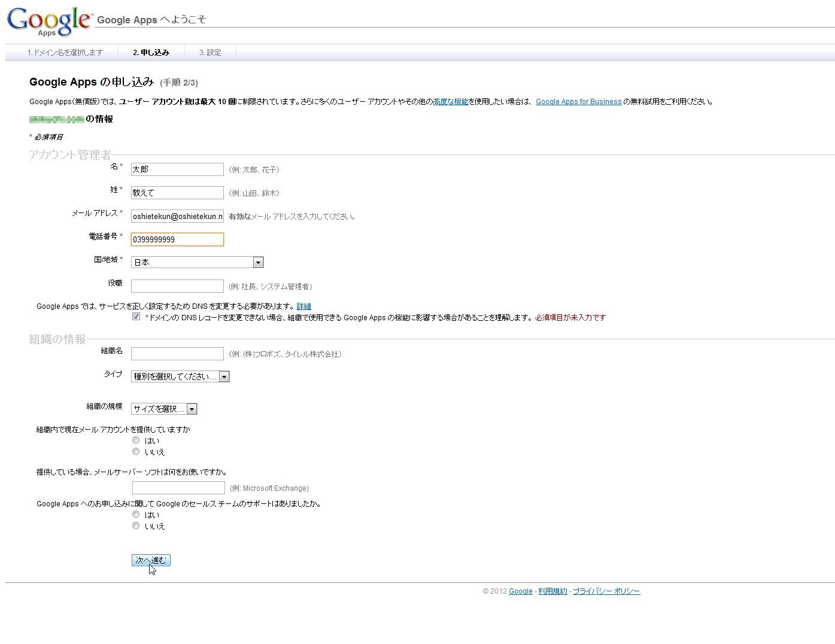This screenshot has height=644, width=835.
Task: Select いいえ for 現在メール アカウントを提供
Action: click(136, 451)
